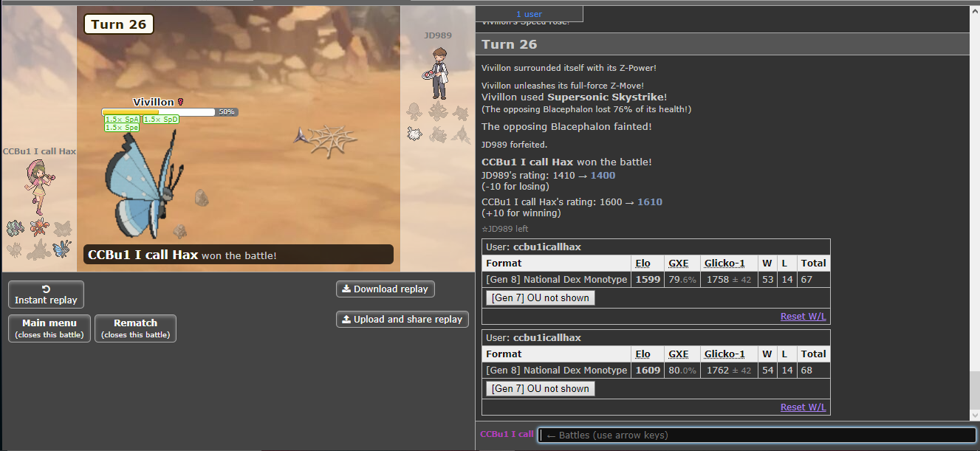Click the 'JD989 forfeited.' log line

coord(514,145)
